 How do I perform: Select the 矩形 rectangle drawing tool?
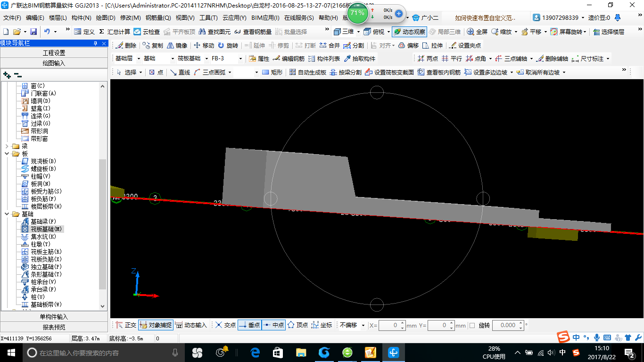click(x=272, y=72)
